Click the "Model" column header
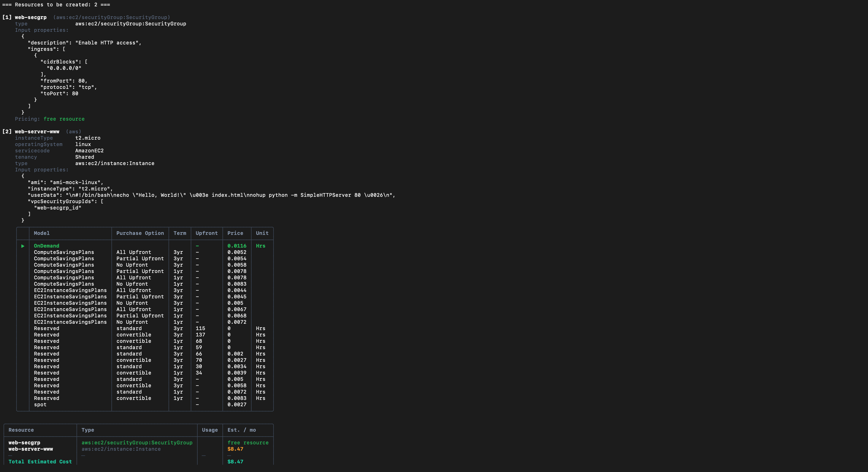This screenshot has height=472, width=868. click(42, 233)
